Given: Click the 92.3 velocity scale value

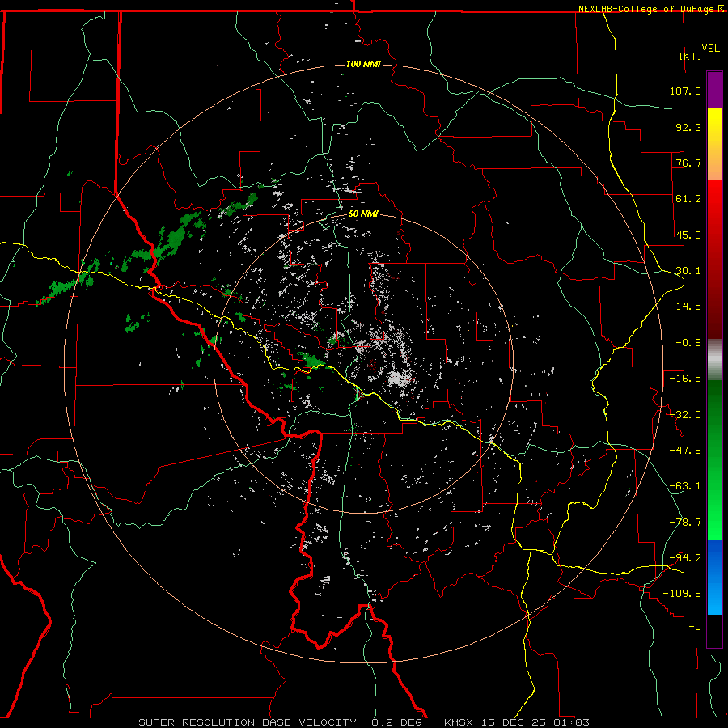Looking at the screenshot, I should coord(688,127).
